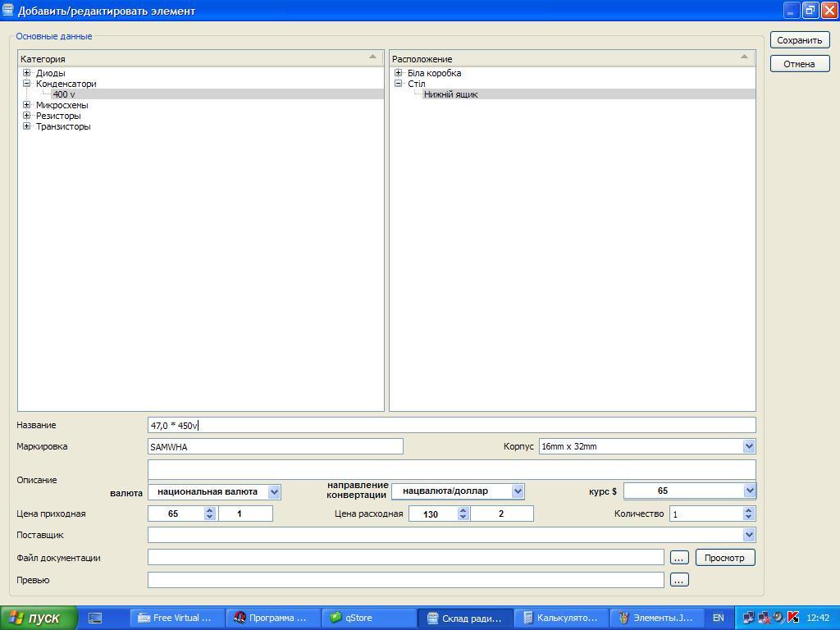Expand the Біла коробка location node
Image resolution: width=840 pixels, height=630 pixels.
tap(399, 73)
